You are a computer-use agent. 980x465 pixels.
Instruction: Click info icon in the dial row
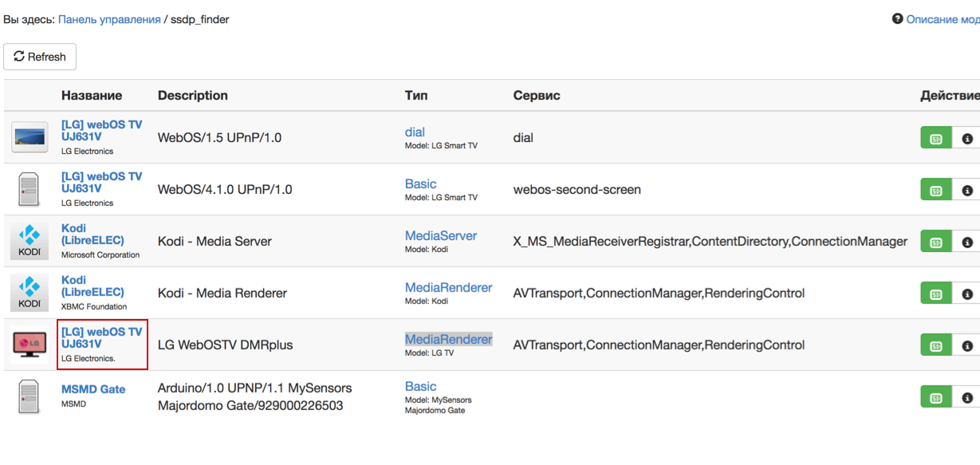tap(967, 139)
